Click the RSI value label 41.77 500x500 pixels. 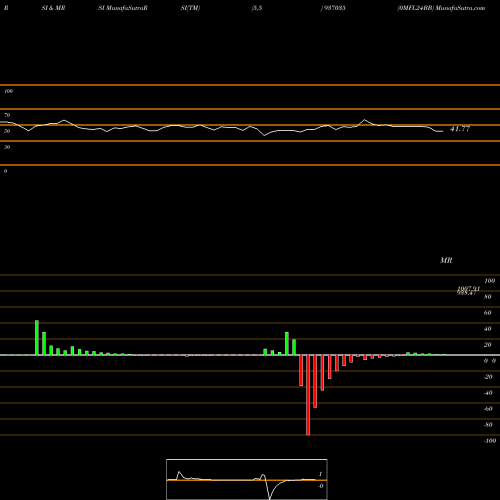click(x=460, y=129)
